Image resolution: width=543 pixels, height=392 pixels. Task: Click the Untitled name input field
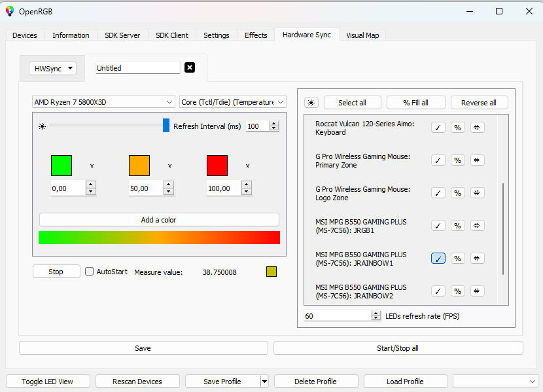138,68
